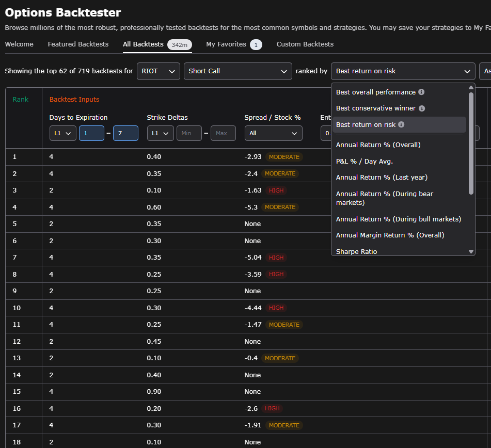The width and height of the screenshot is (491, 448).
Task: Click rank number 18 in the table
Action: point(17,442)
